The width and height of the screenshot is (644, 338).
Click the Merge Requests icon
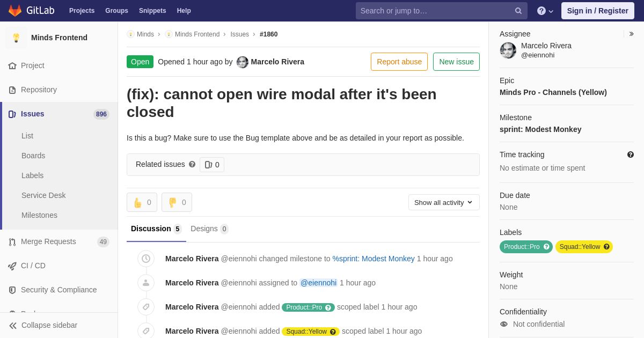(12, 241)
